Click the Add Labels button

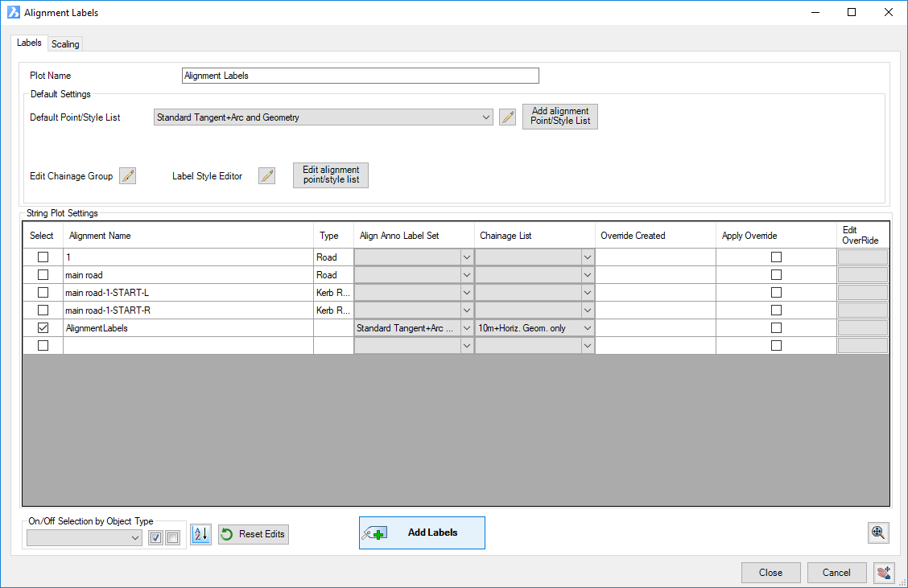click(x=422, y=532)
